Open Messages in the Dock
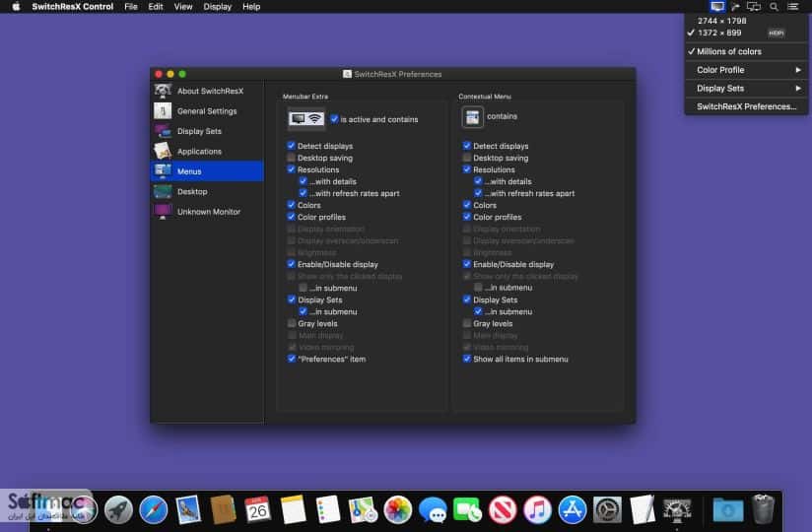Image resolution: width=812 pixels, height=532 pixels. pos(433,510)
